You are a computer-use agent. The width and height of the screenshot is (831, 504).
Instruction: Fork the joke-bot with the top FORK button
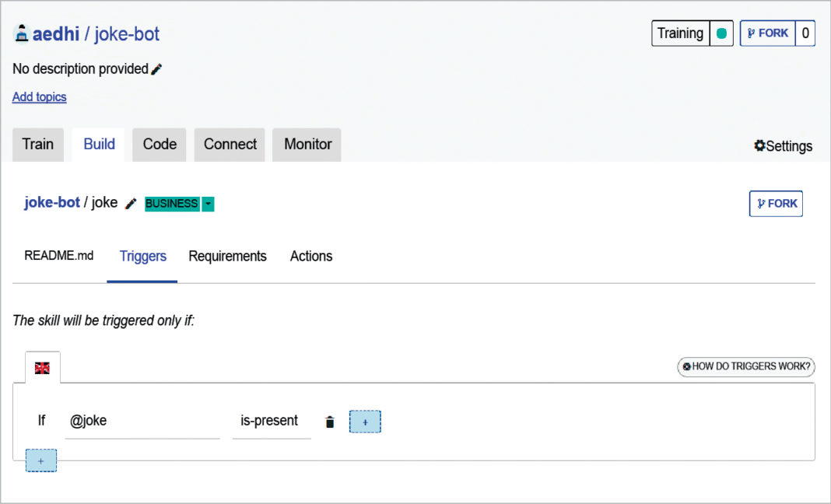click(767, 33)
